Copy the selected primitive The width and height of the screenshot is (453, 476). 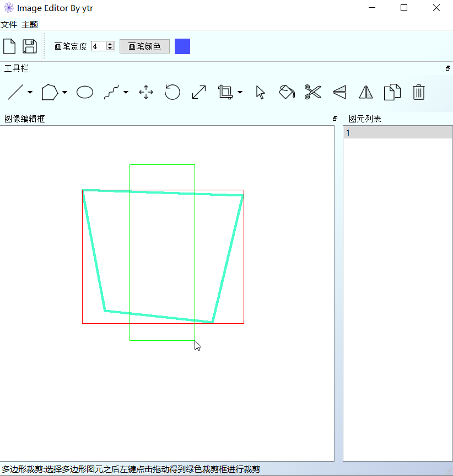(x=392, y=92)
